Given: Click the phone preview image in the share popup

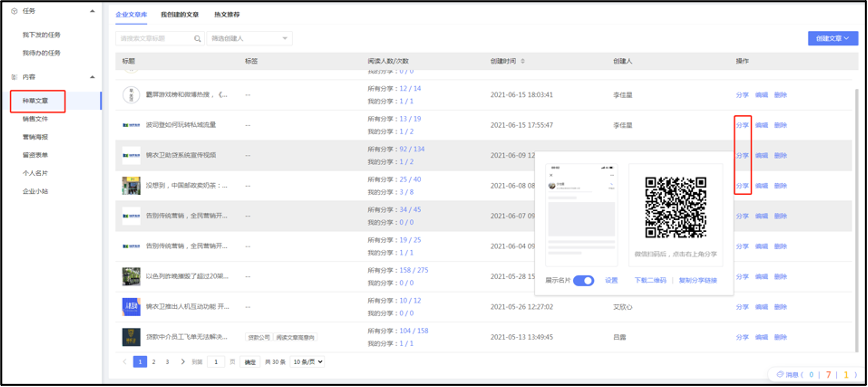Looking at the screenshot, I should 581,215.
